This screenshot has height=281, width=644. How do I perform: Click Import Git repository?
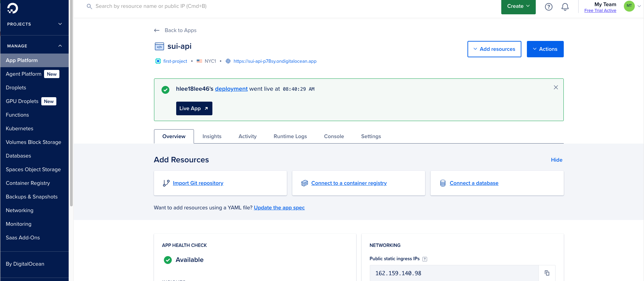click(198, 183)
